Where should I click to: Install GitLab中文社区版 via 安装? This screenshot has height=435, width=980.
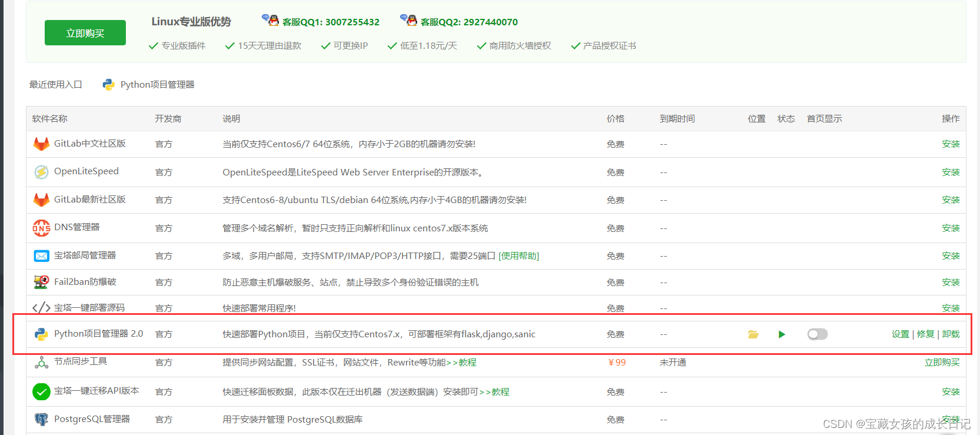tap(951, 144)
